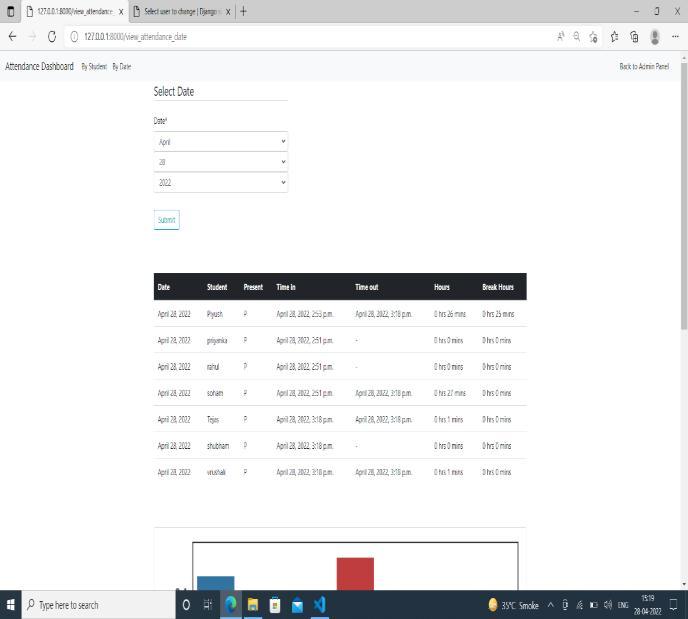The image size is (688, 619).
Task: Click the Date column header
Action: point(164,287)
